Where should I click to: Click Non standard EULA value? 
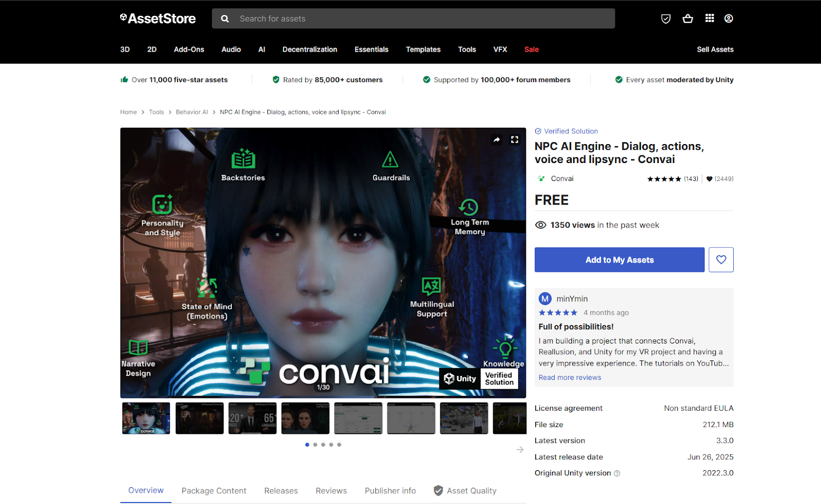coord(698,408)
